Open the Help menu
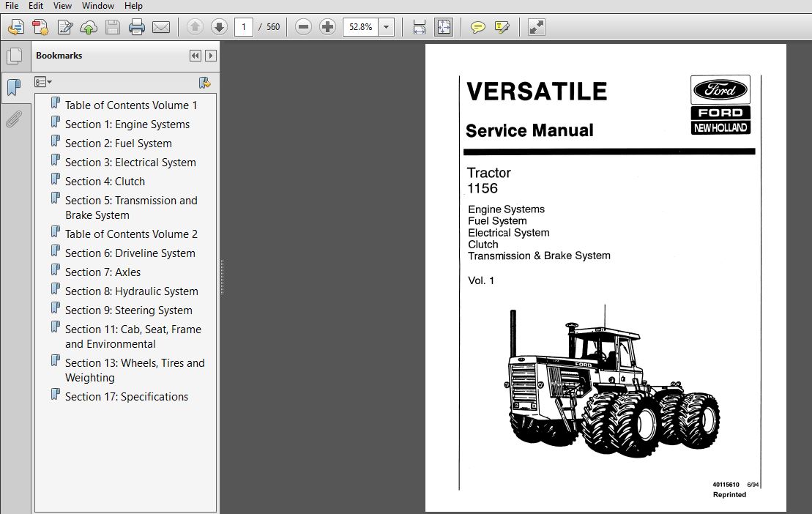 133,6
